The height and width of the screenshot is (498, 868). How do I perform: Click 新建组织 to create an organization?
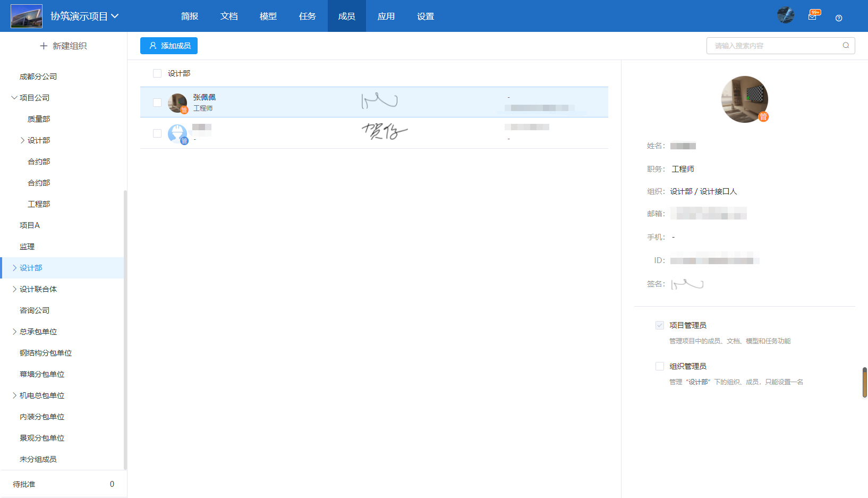coord(64,46)
